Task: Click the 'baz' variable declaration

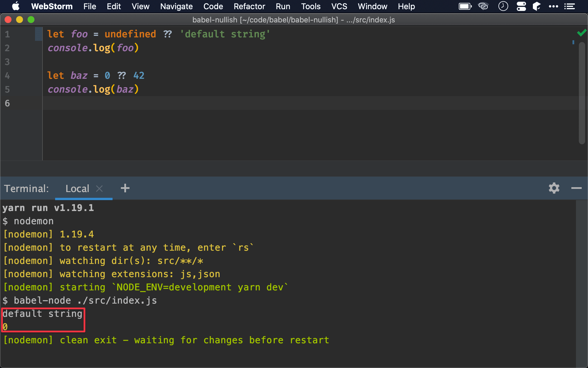Action: 79,75
